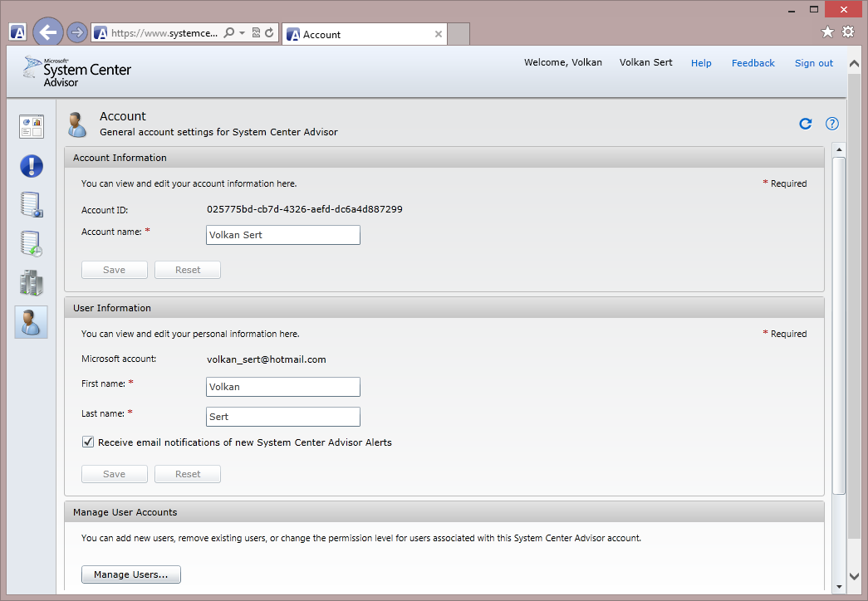Click the System Center Advisor logo
Screen dimensions: 868x601
[x=77, y=72]
